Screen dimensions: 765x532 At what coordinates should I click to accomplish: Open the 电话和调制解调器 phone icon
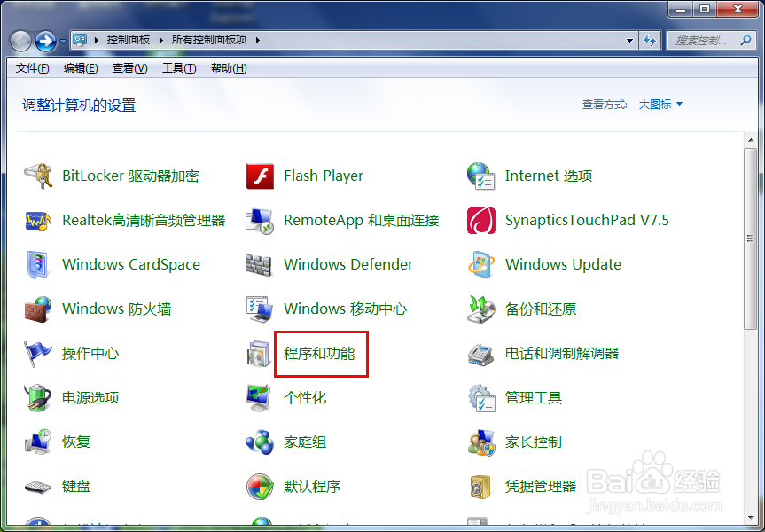pos(481,354)
